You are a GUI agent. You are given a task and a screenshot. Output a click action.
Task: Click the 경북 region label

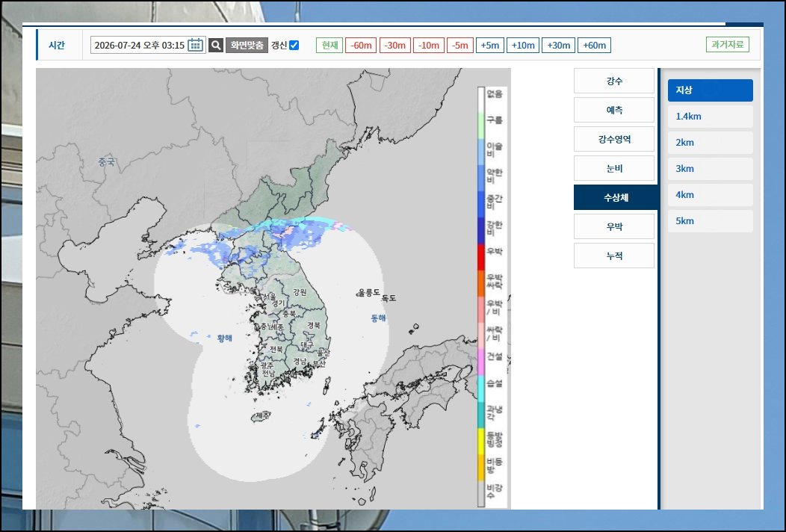point(314,326)
